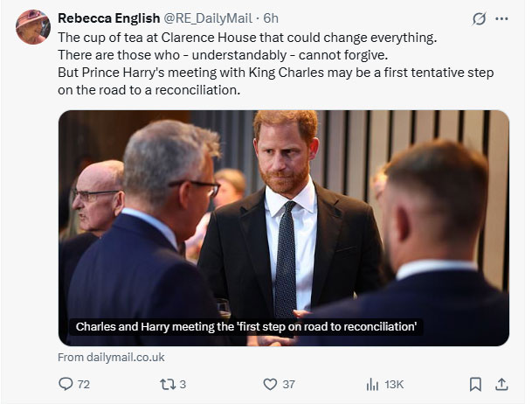Open the view analytics bar chart icon
The width and height of the screenshot is (532, 404).
coord(372,384)
